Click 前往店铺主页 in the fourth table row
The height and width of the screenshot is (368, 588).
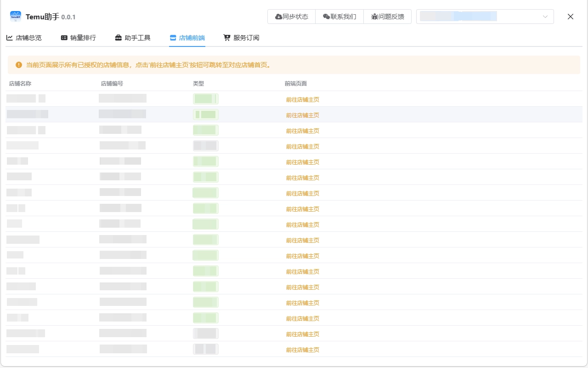(x=302, y=146)
